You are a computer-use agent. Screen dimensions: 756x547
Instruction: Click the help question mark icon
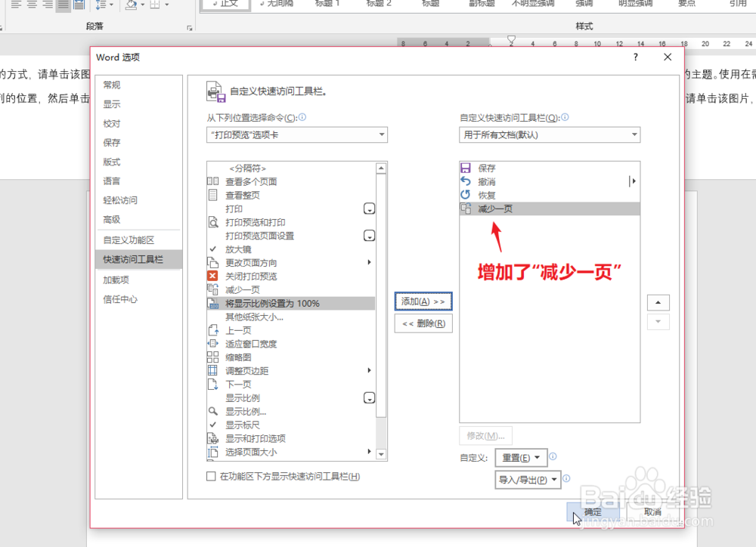click(636, 57)
